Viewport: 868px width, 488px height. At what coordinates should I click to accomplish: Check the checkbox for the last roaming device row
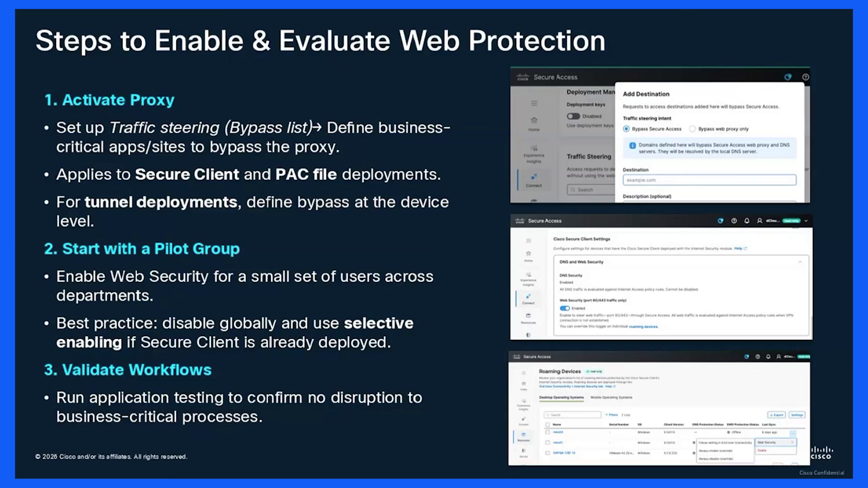(547, 453)
